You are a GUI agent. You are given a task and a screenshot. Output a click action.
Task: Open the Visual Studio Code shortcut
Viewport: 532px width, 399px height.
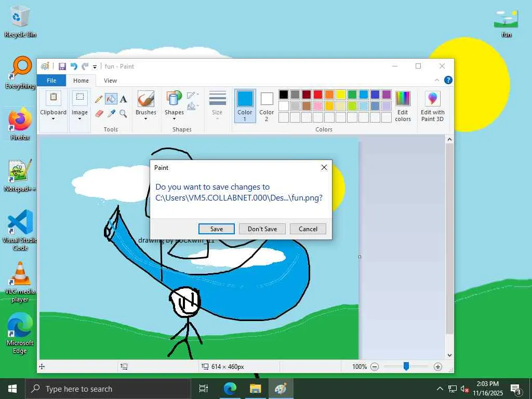[x=20, y=230]
